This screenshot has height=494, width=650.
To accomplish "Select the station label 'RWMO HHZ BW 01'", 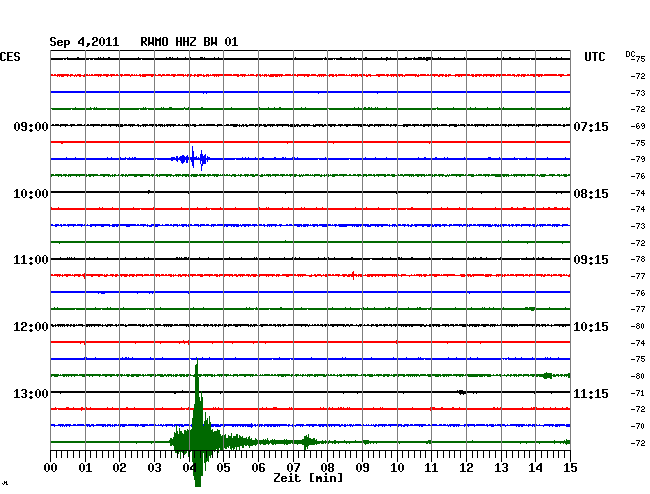I will coord(189,42).
